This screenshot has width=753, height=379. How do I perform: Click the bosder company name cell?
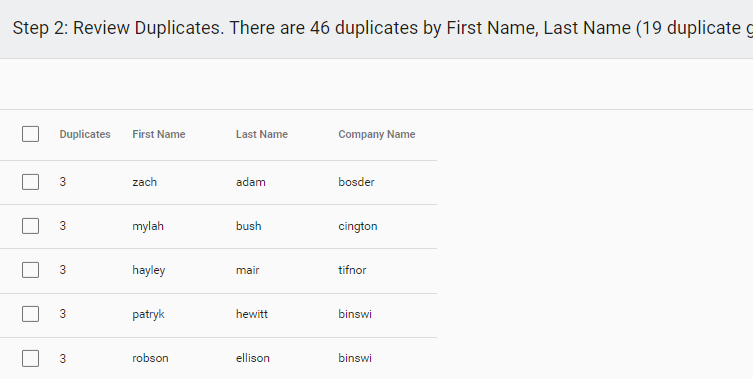[x=356, y=182]
